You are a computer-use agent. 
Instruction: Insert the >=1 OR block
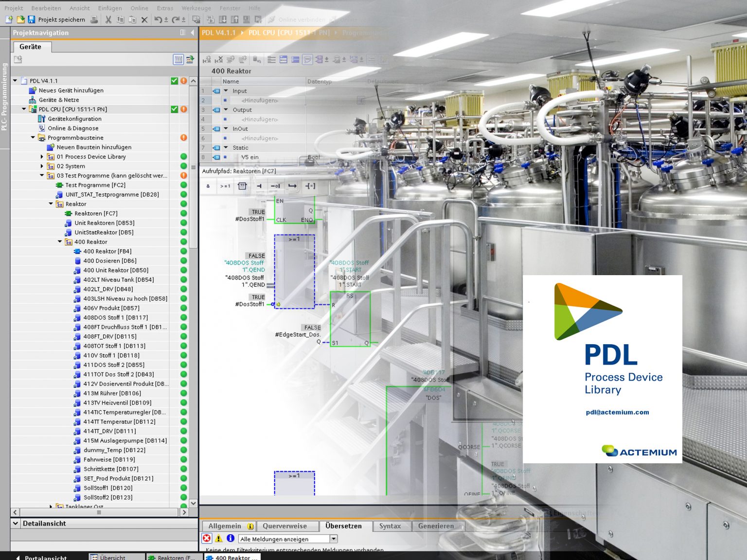pos(225,187)
